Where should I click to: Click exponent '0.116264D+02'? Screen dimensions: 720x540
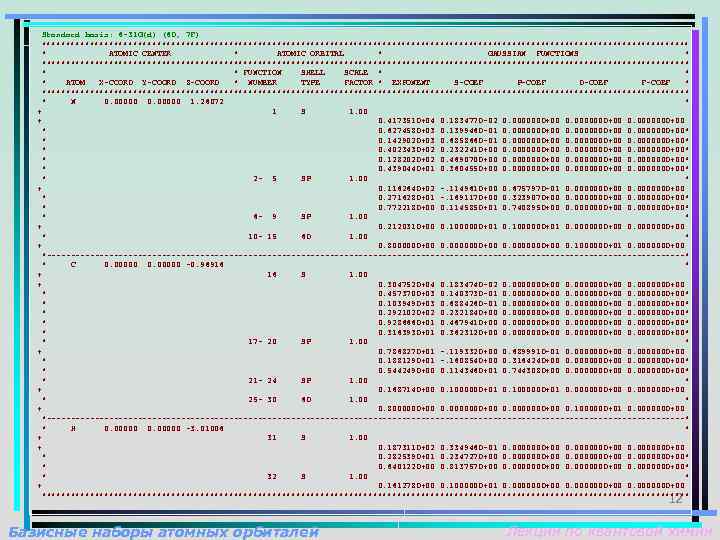(406, 189)
